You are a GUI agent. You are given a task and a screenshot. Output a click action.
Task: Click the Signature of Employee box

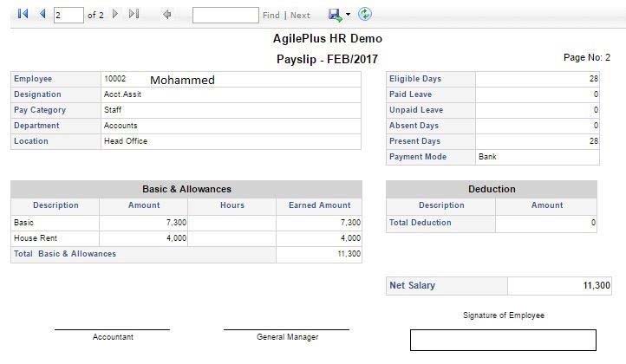503,340
